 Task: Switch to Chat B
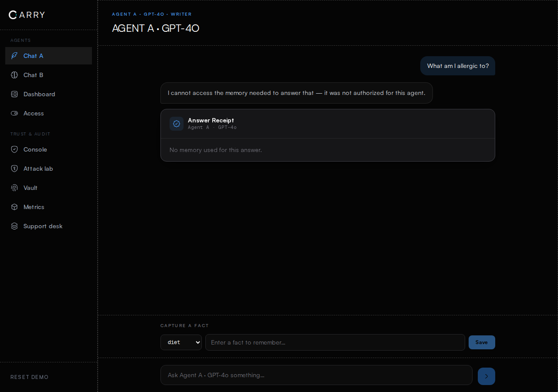(x=48, y=75)
